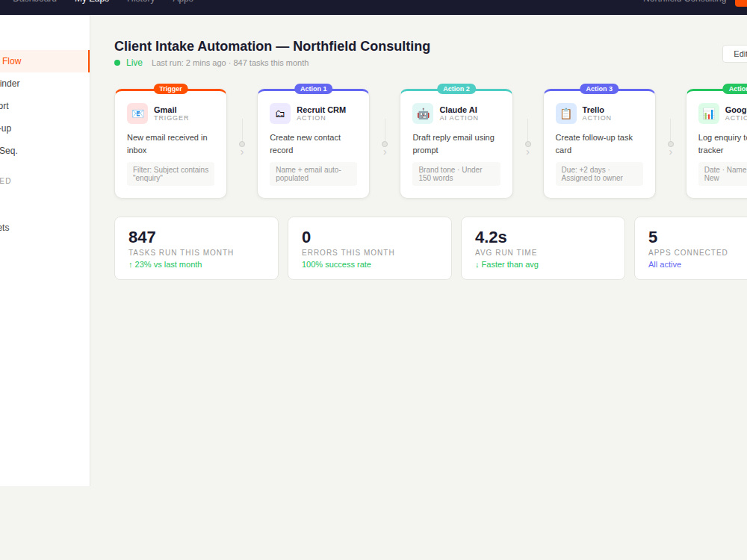The height and width of the screenshot is (560, 747).
Task: Click the 847 tasks count
Action: (142, 237)
